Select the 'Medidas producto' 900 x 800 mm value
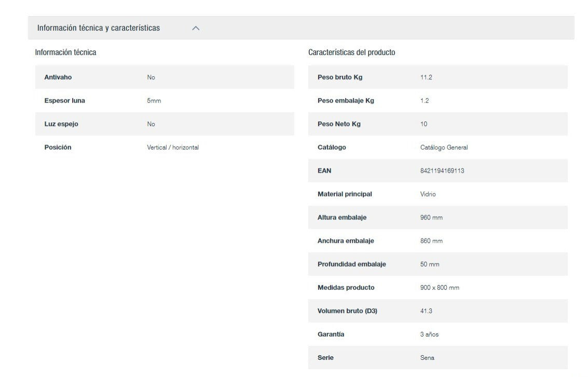This screenshot has width=588, height=377. pyautogui.click(x=440, y=287)
